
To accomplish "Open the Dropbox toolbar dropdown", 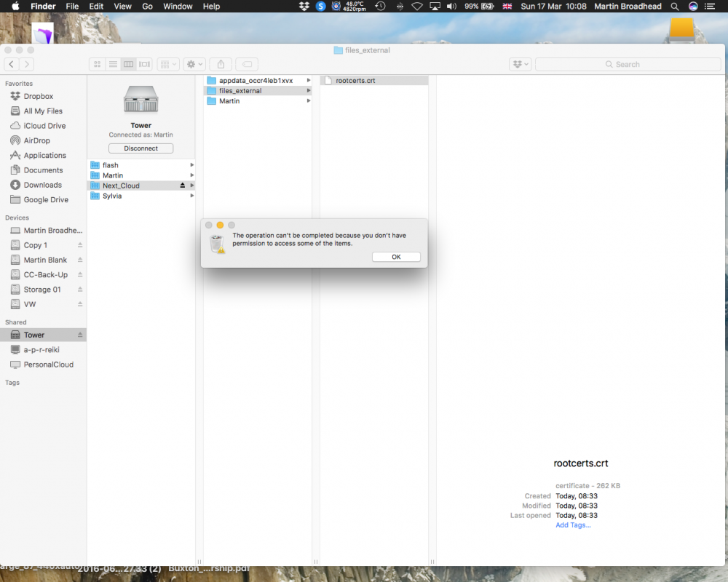I will coord(521,64).
